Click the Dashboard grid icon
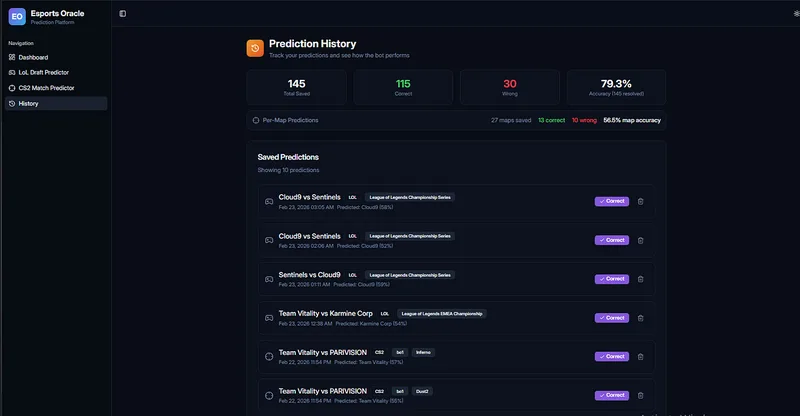800x416 pixels. [12, 57]
